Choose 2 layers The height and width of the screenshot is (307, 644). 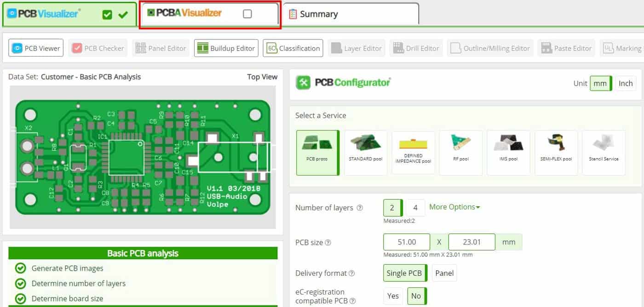tap(393, 208)
